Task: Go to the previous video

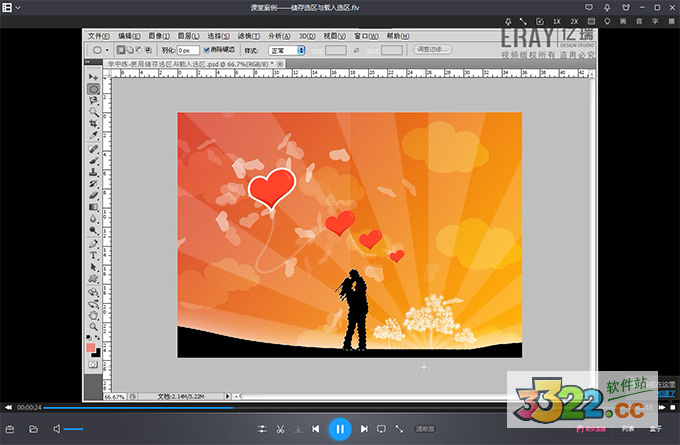Action: pos(315,429)
